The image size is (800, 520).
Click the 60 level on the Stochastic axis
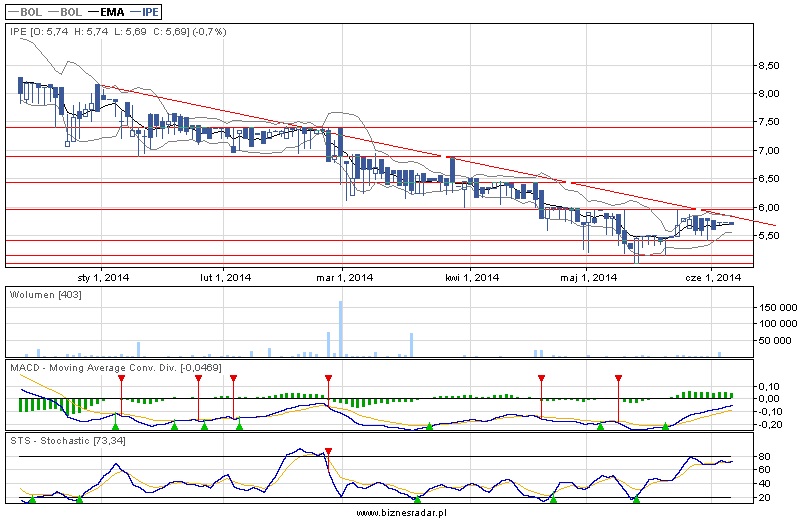[764, 469]
